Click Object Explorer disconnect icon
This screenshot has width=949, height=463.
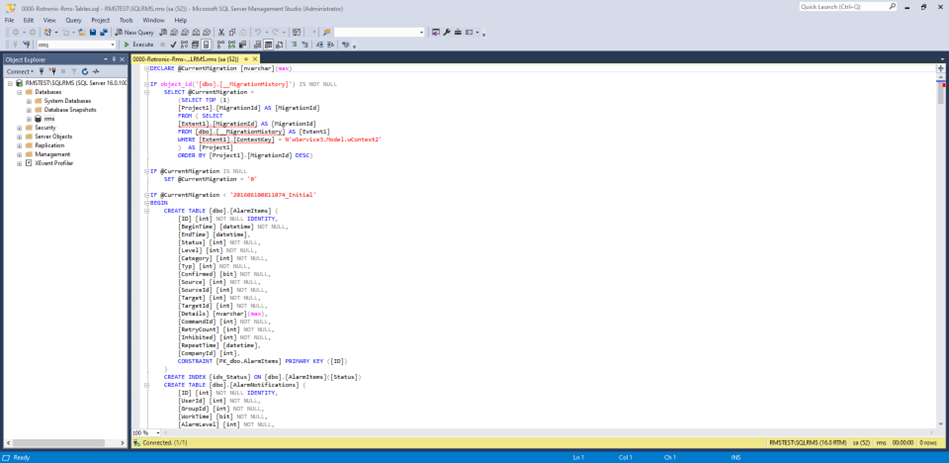point(53,71)
